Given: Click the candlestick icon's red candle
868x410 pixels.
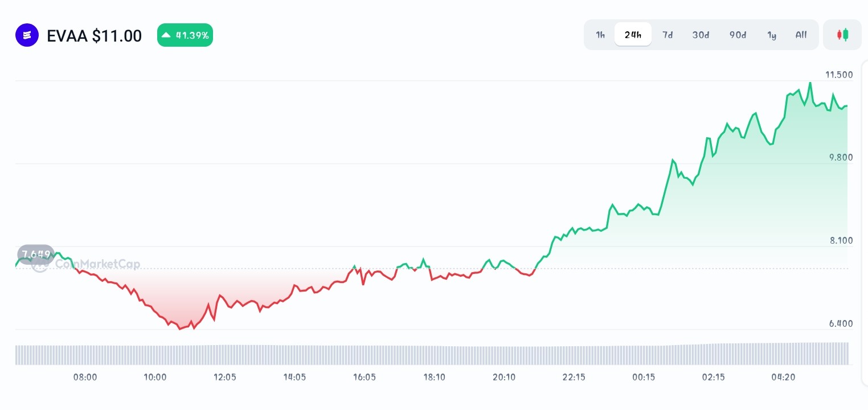Looking at the screenshot, I should pos(840,35).
